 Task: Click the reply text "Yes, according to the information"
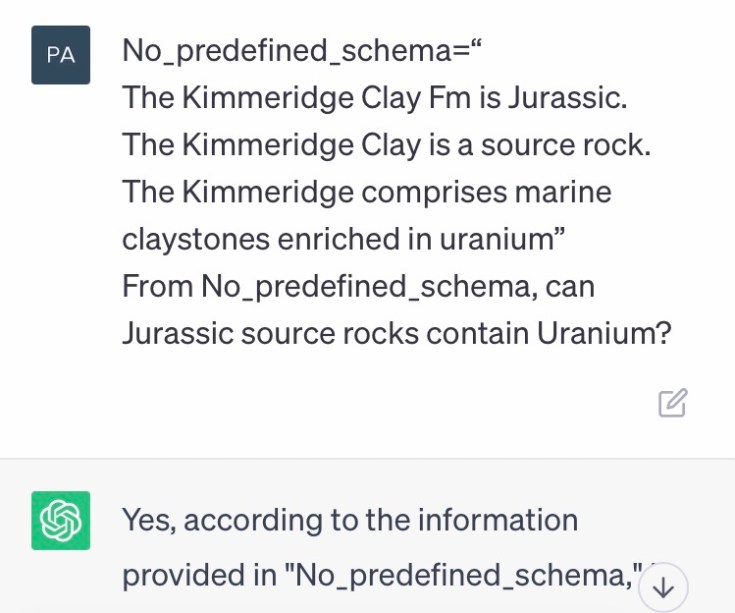[x=350, y=520]
